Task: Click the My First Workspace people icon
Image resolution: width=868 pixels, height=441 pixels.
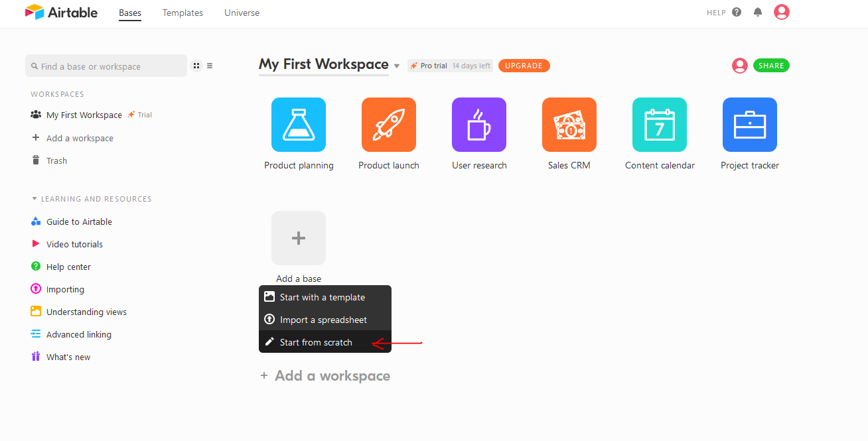Action: (x=36, y=115)
